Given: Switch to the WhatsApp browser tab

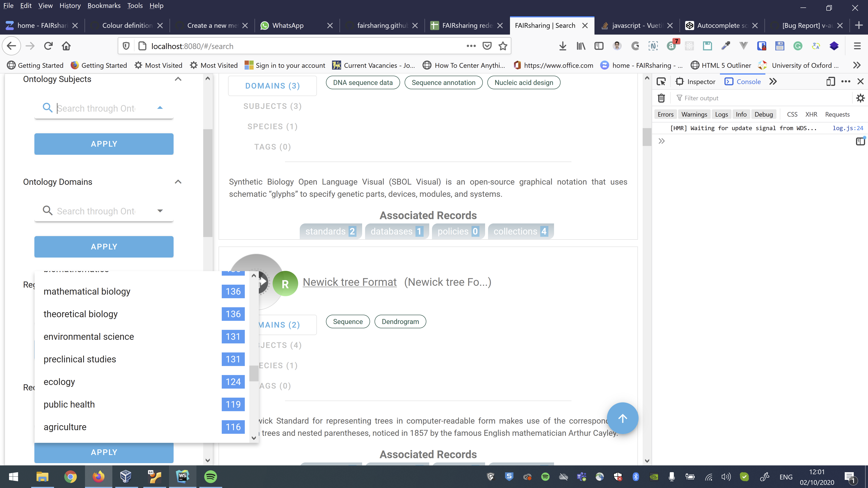Looking at the screenshot, I should click(288, 26).
